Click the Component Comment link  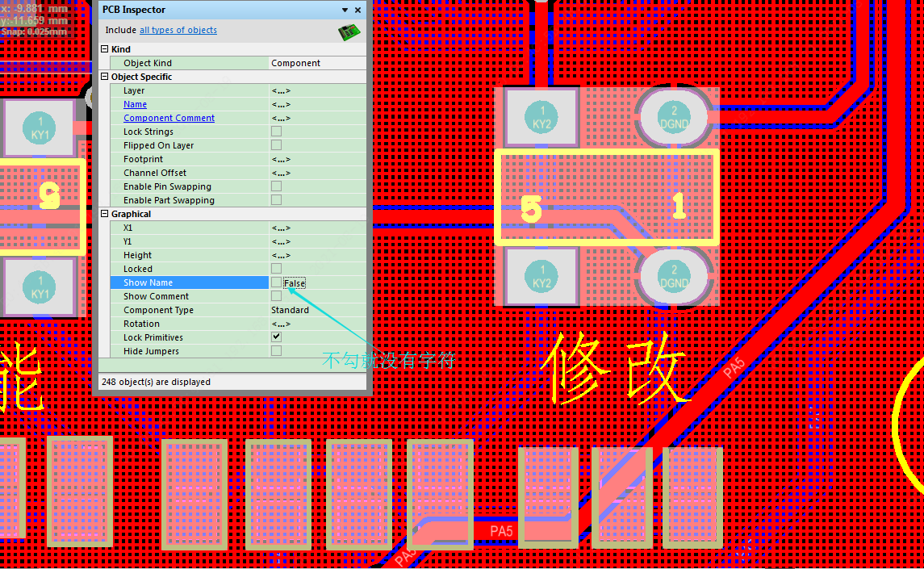169,118
